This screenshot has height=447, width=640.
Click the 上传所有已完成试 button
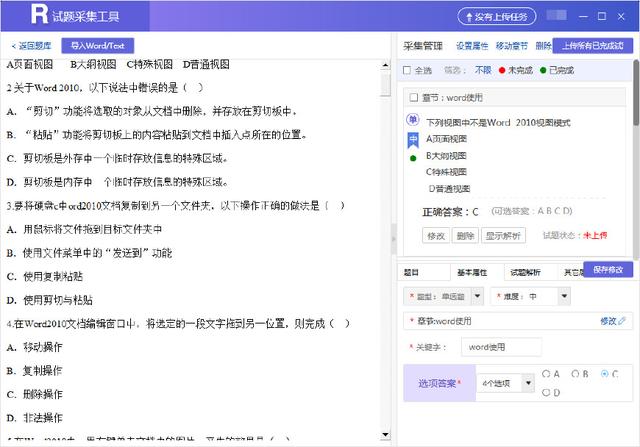(x=593, y=46)
